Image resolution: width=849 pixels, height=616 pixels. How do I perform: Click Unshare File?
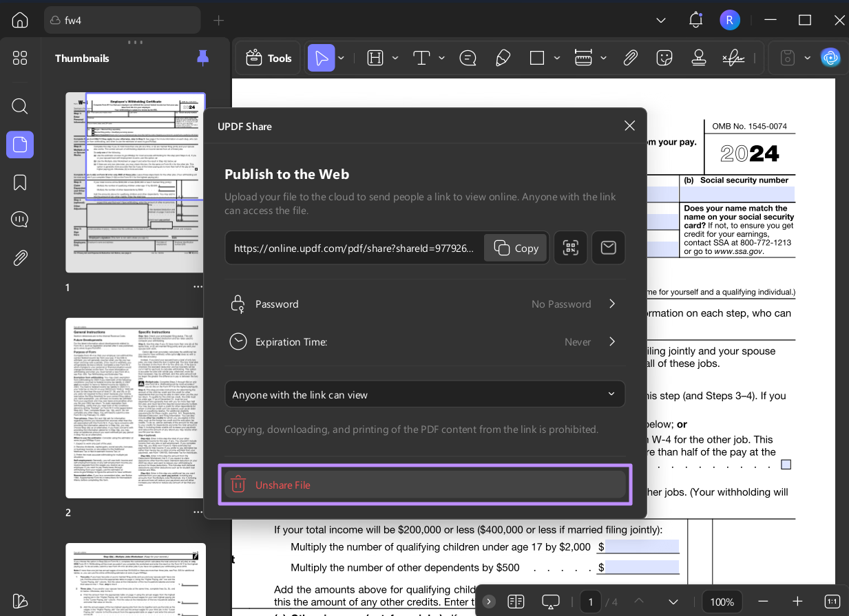(x=425, y=485)
